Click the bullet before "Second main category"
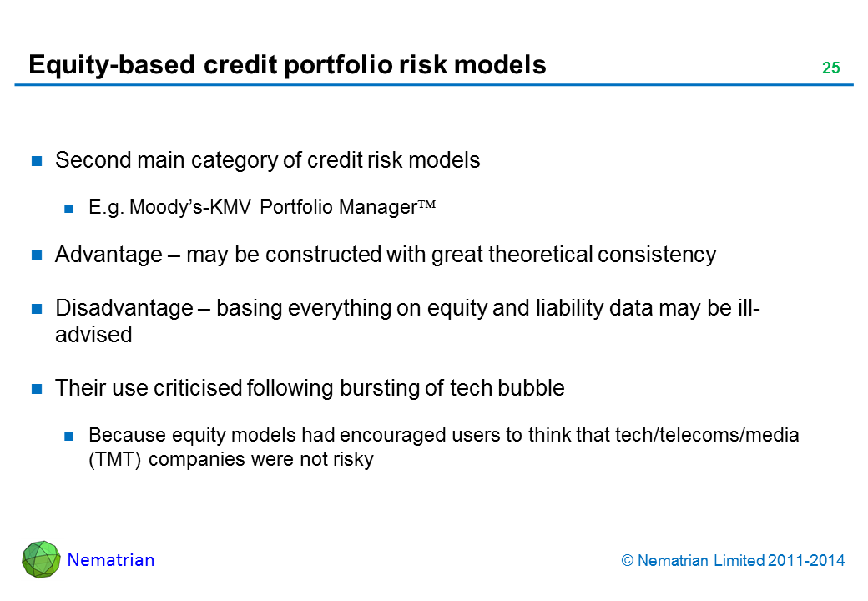The image size is (868, 601). click(x=38, y=162)
